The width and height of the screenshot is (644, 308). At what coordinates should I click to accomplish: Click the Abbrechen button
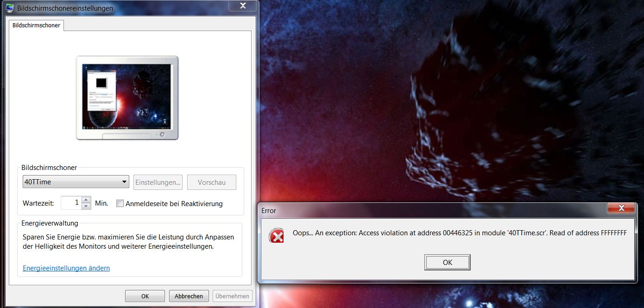click(189, 296)
